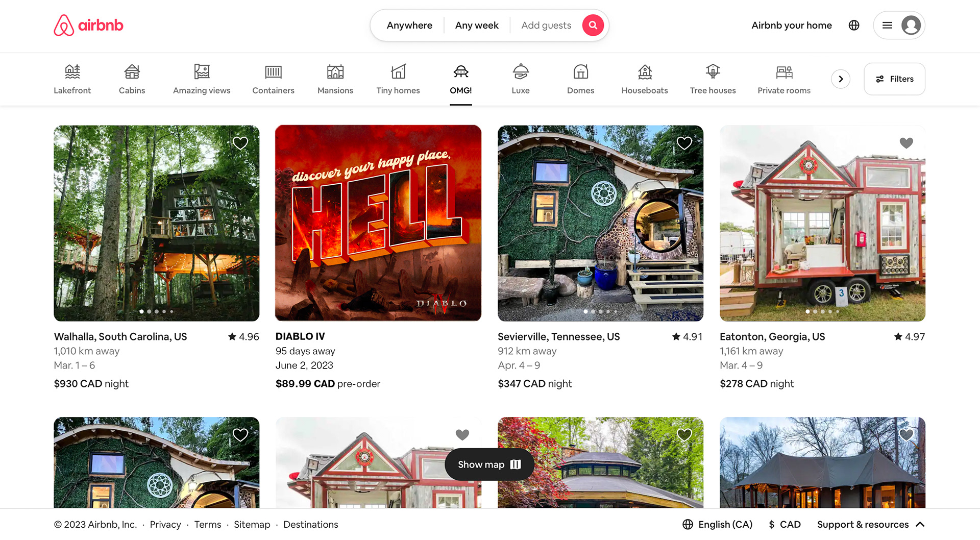Open the Terms link in footer
This screenshot has height=540, width=980.
[208, 524]
